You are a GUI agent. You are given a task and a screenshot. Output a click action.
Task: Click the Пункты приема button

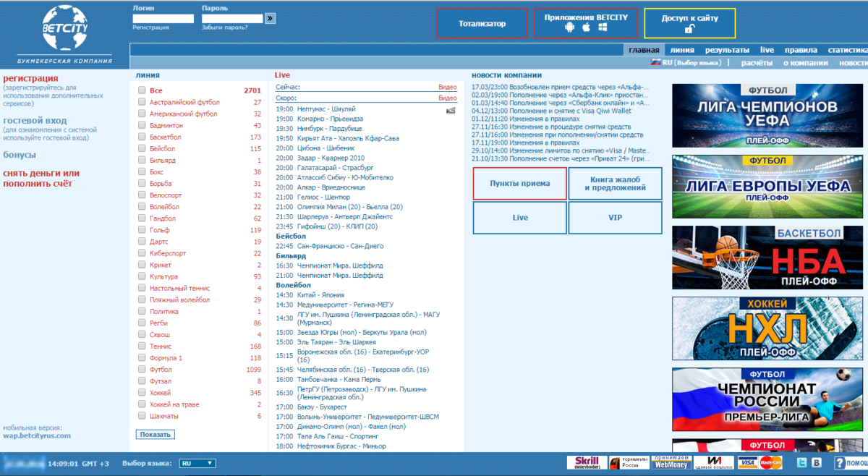[x=519, y=183]
